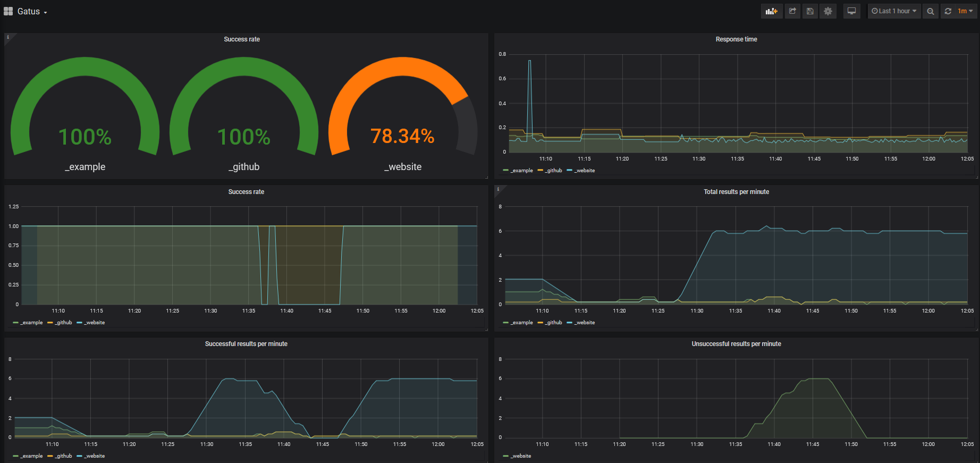Click the zoom out time range icon
The width and height of the screenshot is (980, 463).
pyautogui.click(x=930, y=11)
